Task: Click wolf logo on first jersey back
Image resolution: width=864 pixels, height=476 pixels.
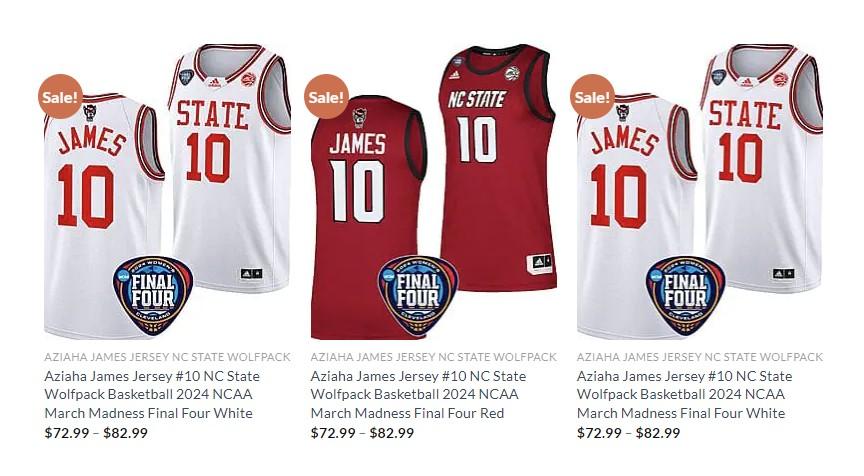Action: (x=90, y=112)
